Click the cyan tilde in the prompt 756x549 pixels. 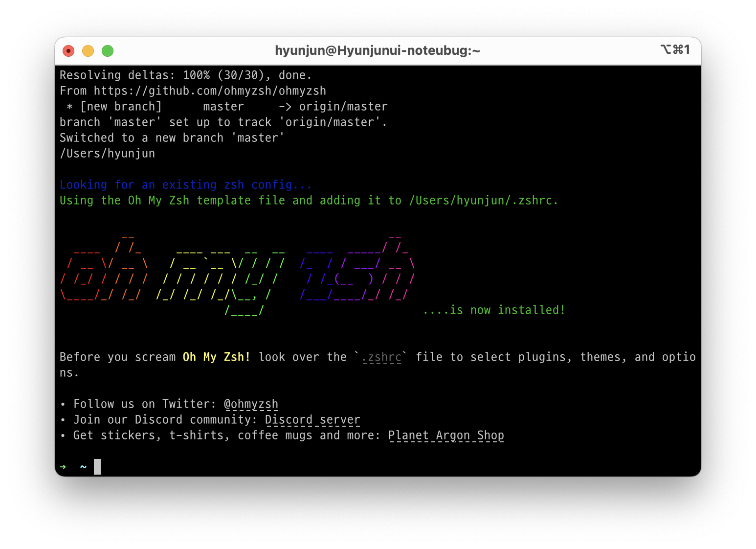(84, 467)
